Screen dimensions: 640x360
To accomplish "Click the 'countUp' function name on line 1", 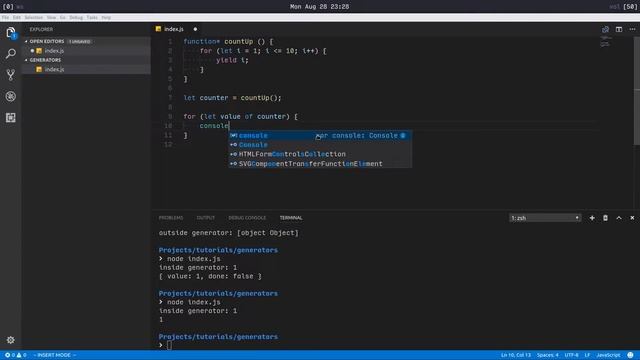I will tap(239, 42).
